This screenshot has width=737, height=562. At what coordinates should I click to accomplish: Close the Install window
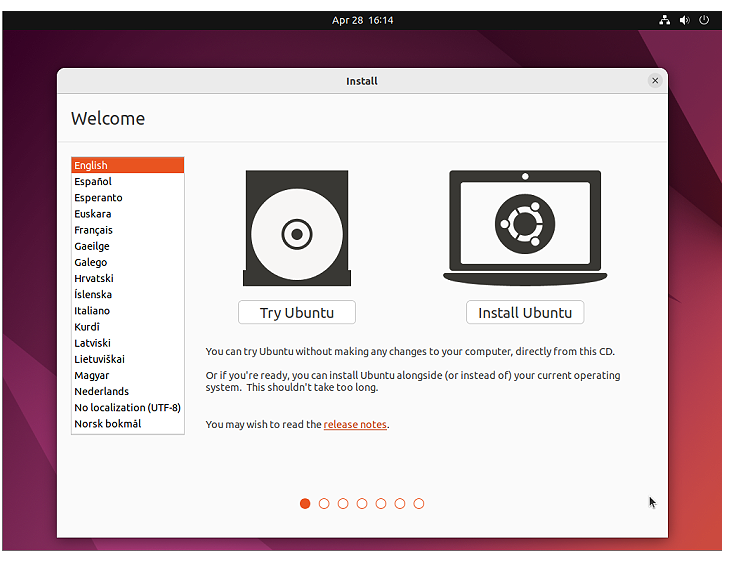pyautogui.click(x=655, y=81)
